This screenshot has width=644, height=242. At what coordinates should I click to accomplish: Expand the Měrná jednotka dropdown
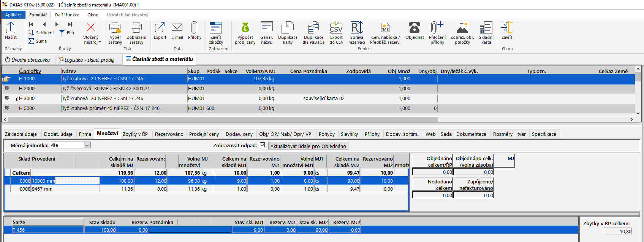click(x=87, y=145)
